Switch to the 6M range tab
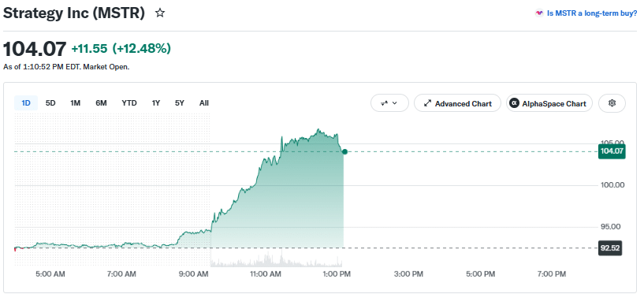Viewport: 644px width, 294px height. (101, 103)
